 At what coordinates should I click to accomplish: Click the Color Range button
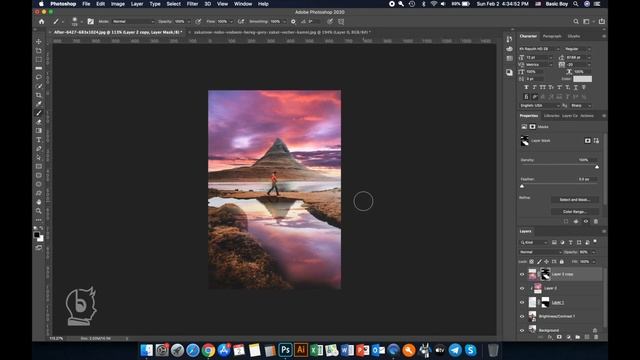tap(574, 211)
